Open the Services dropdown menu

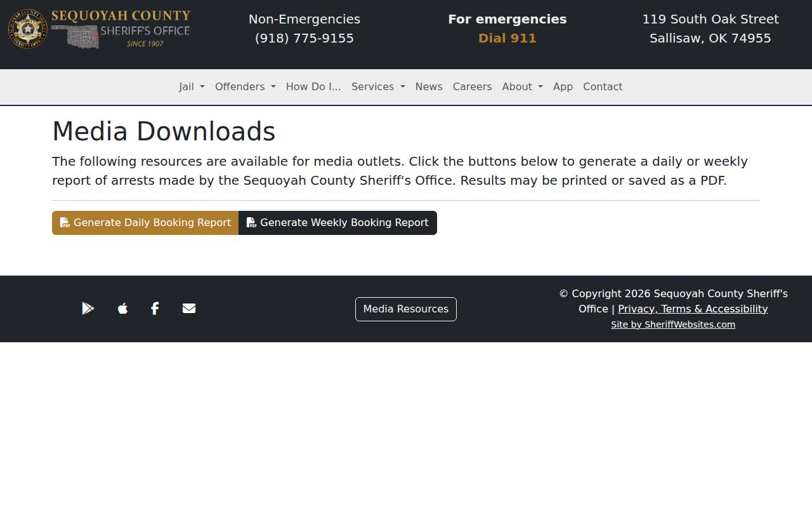378,87
